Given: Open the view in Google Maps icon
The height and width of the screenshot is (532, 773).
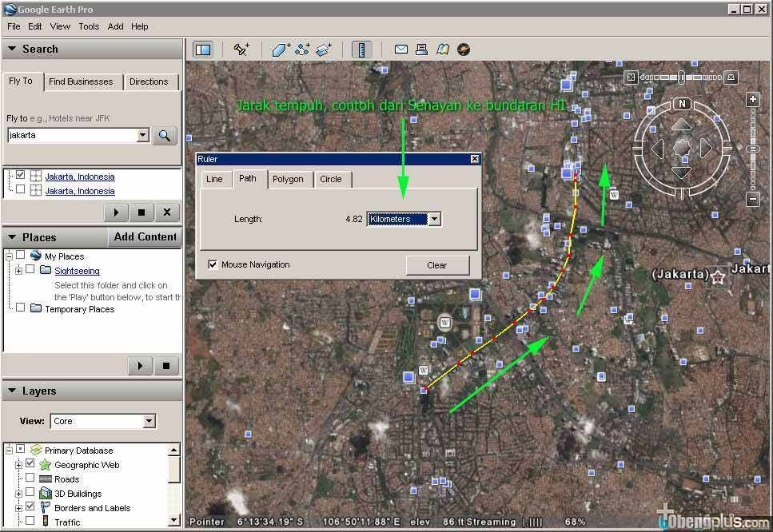Looking at the screenshot, I should (x=443, y=50).
